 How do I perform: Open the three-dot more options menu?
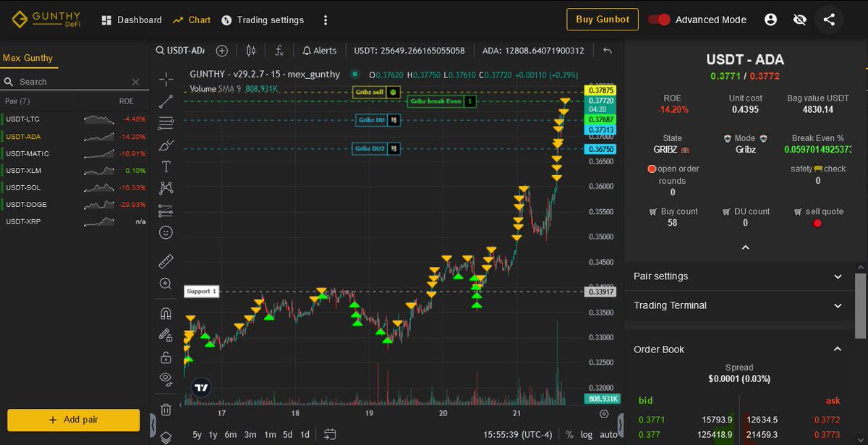click(x=325, y=20)
